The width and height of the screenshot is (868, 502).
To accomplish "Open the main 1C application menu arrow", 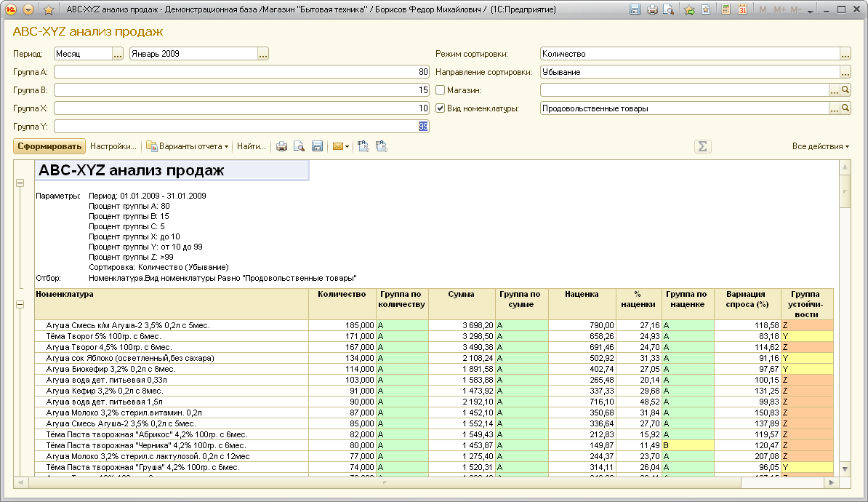I will tap(28, 9).
